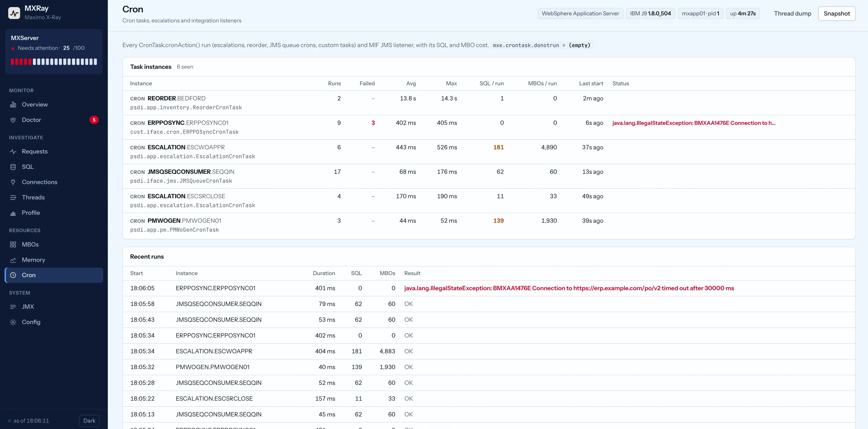This screenshot has width=868, height=429.
Task: Click the Cron clock icon
Action: click(13, 275)
